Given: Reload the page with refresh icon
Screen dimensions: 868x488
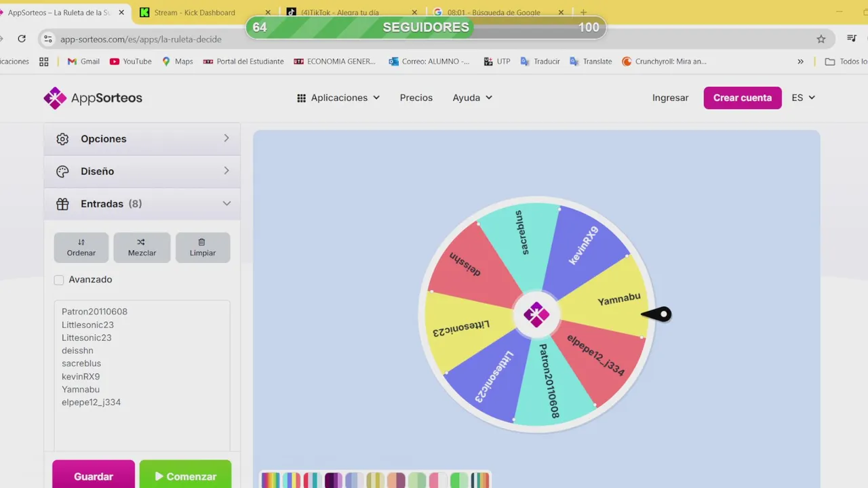Looking at the screenshot, I should tap(22, 39).
